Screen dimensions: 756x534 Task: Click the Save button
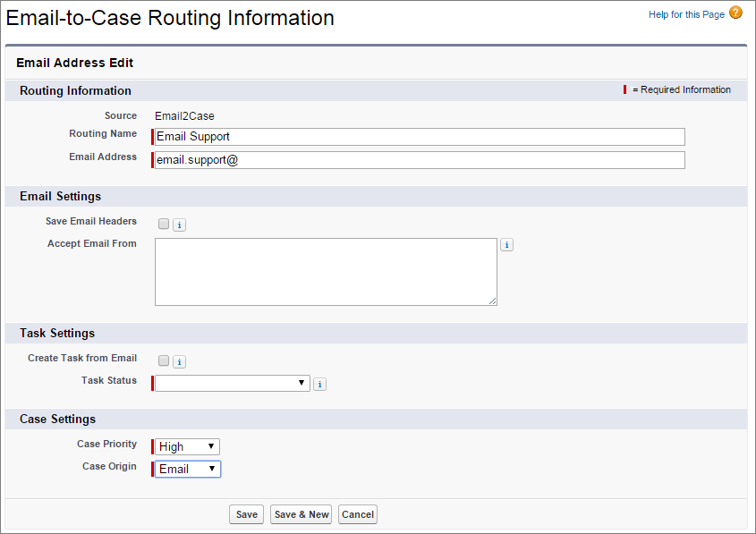coord(246,513)
